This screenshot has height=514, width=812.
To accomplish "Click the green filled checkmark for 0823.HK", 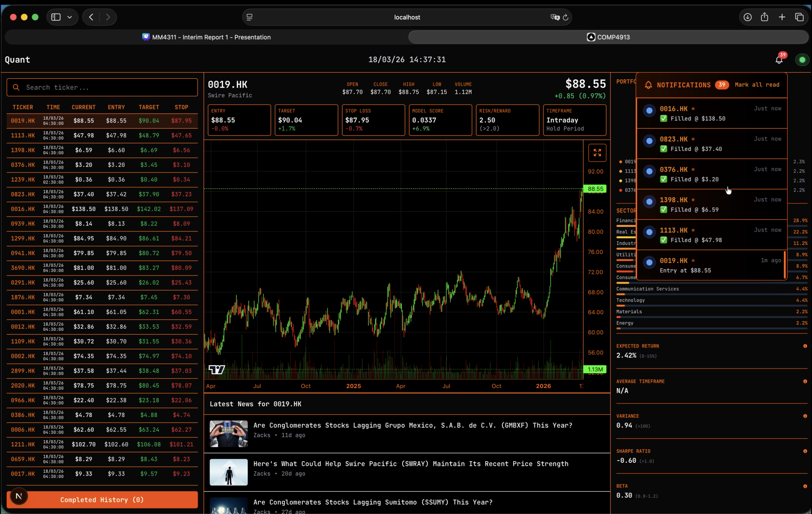I will click(x=664, y=149).
